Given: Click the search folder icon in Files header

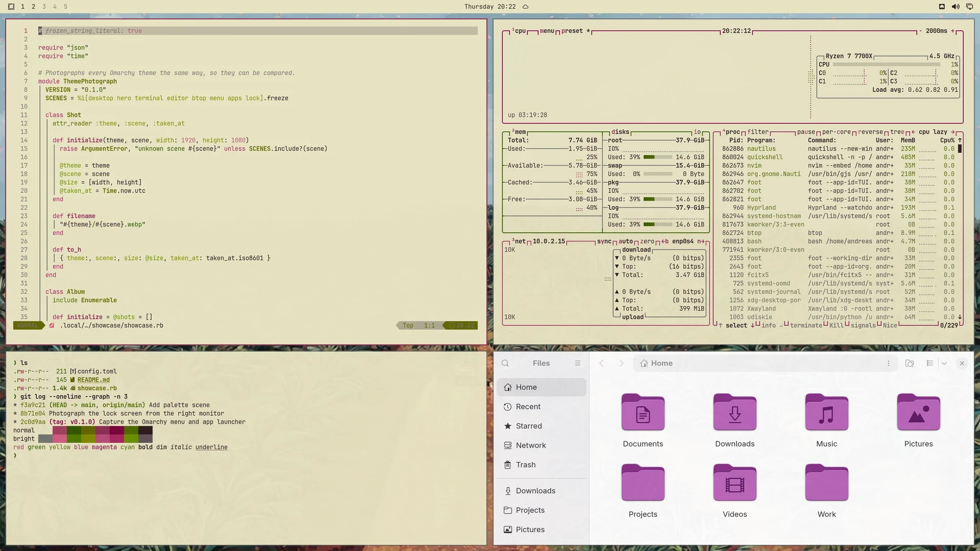Looking at the screenshot, I should coord(909,363).
